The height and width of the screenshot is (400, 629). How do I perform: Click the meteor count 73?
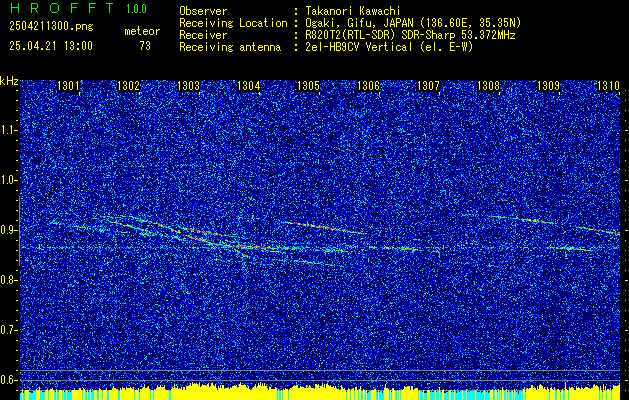145,46
